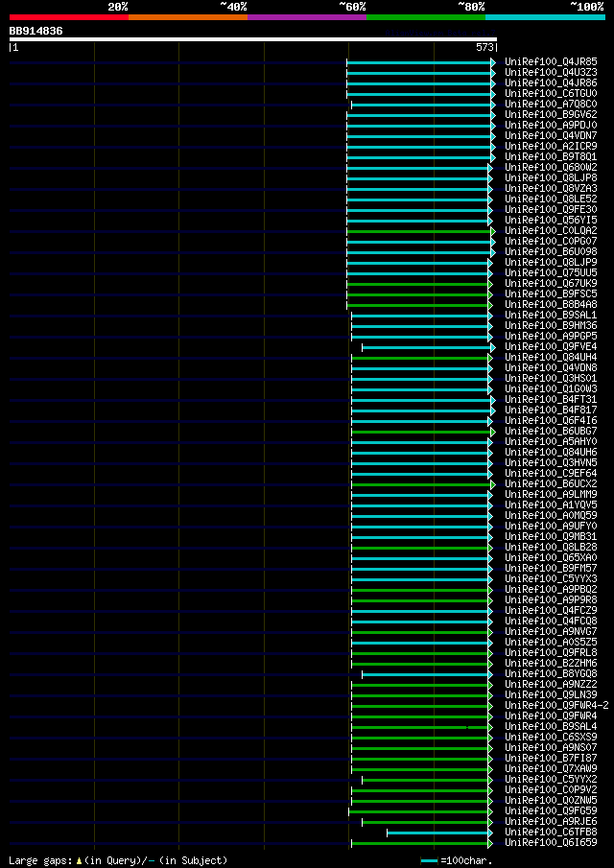The height and width of the screenshot is (868, 614).
Task: Select the UniRef100_Q9LN39 label
Action: click(x=551, y=694)
